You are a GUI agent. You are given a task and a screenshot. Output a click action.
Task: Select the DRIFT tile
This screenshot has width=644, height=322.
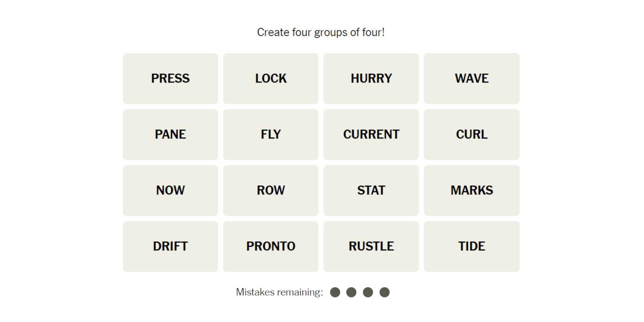coord(170,246)
